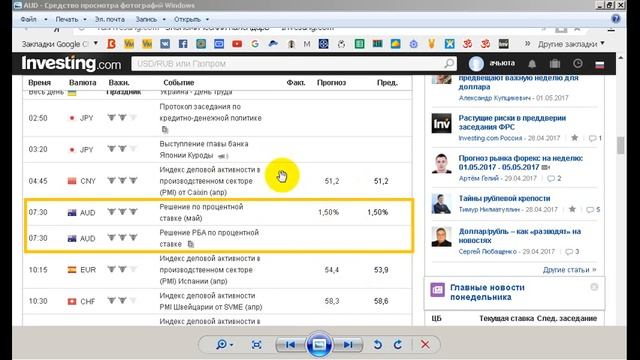Open the zoom magnifier control
Viewport: 640px width, 360px height.
coord(224,345)
